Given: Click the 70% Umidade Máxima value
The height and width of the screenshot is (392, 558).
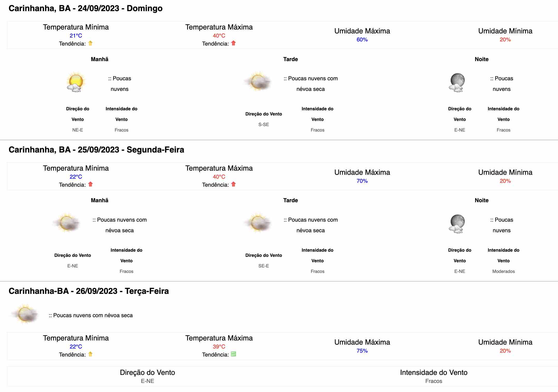Looking at the screenshot, I should [x=362, y=181].
